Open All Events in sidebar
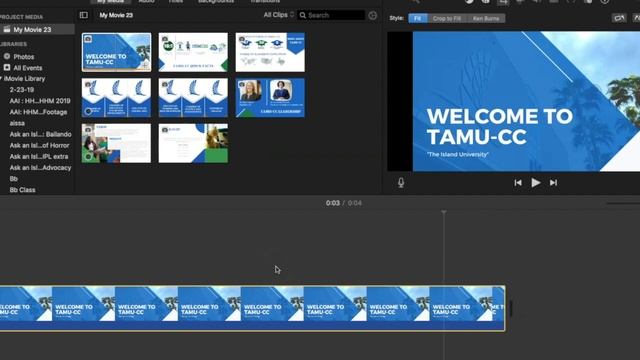The height and width of the screenshot is (360, 640). pos(27,68)
